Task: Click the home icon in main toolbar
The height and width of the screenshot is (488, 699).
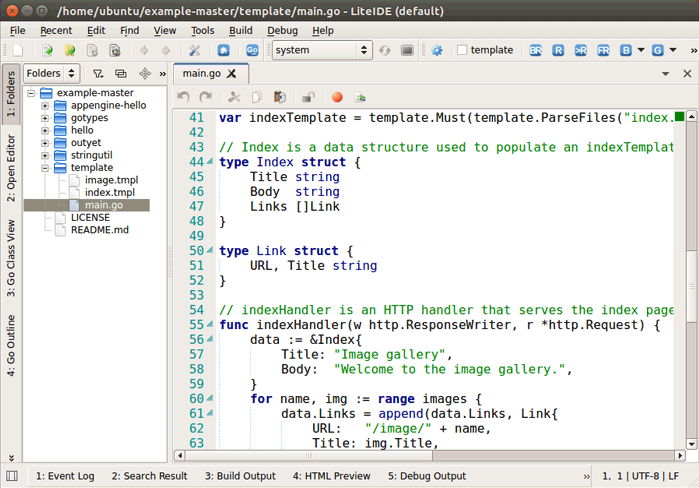Action: (x=223, y=50)
